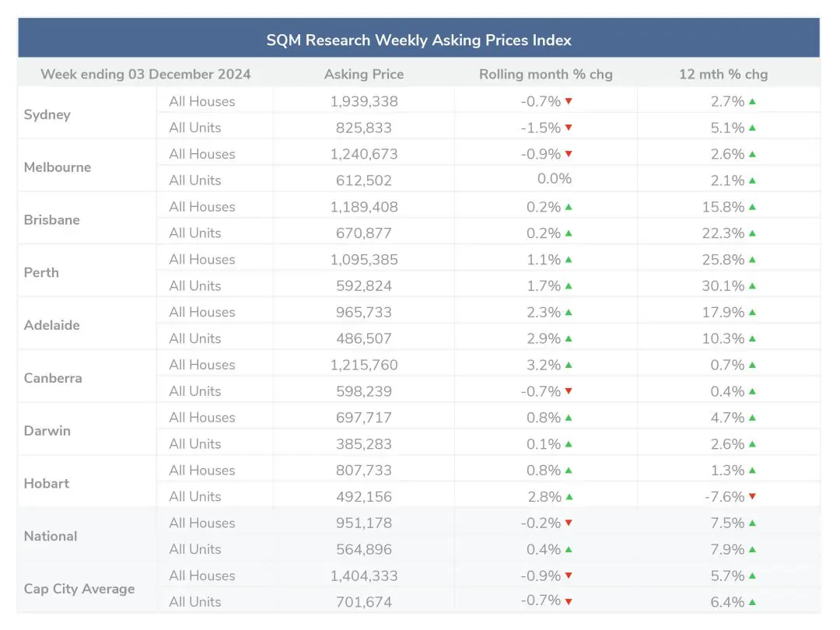This screenshot has width=840, height=630.
Task: Select the 'Week ending 03 December 2024' header
Action: pyautogui.click(x=145, y=74)
